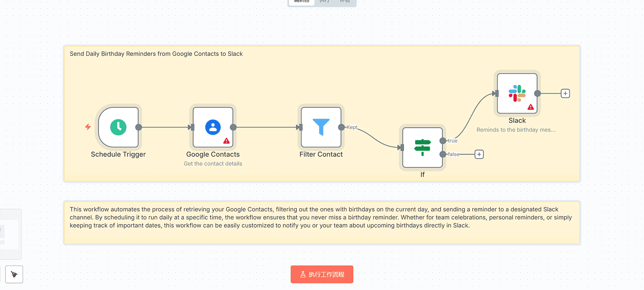The height and width of the screenshot is (290, 644).
Task: Click the Filter Contact Kept output connector
Action: [341, 127]
